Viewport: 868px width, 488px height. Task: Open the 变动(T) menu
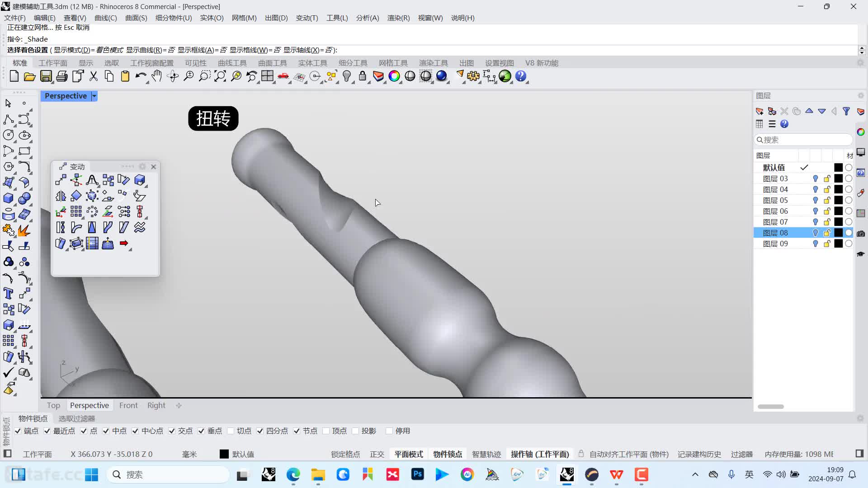[307, 18]
